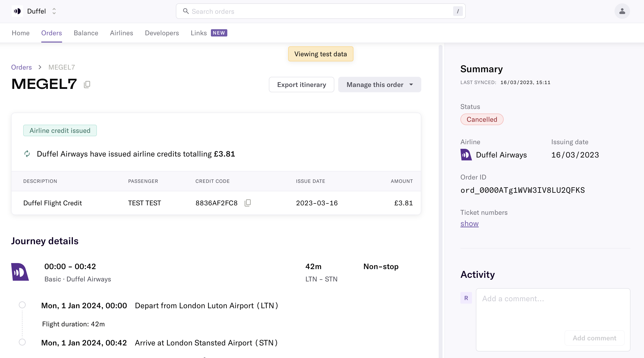Click passenger name TEST TEST

coord(144,203)
